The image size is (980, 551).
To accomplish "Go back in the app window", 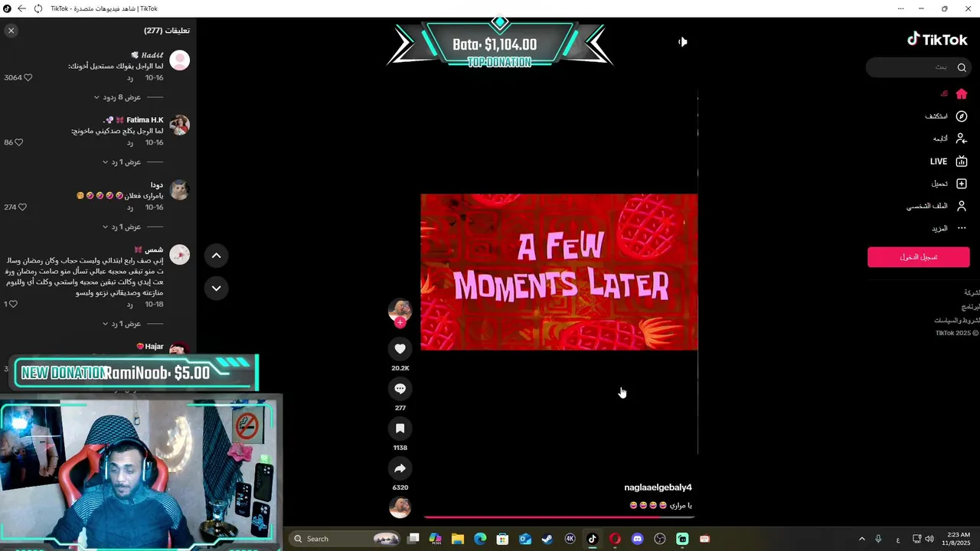I will [x=21, y=8].
